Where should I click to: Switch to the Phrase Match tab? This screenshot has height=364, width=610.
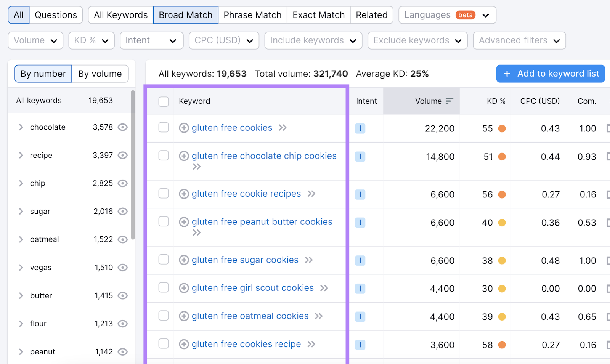click(x=252, y=15)
